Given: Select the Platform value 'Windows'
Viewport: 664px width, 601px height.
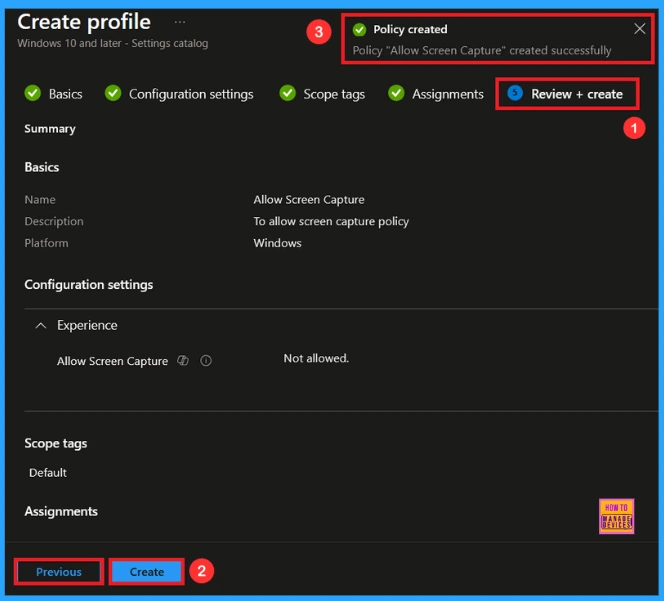Looking at the screenshot, I should point(277,243).
